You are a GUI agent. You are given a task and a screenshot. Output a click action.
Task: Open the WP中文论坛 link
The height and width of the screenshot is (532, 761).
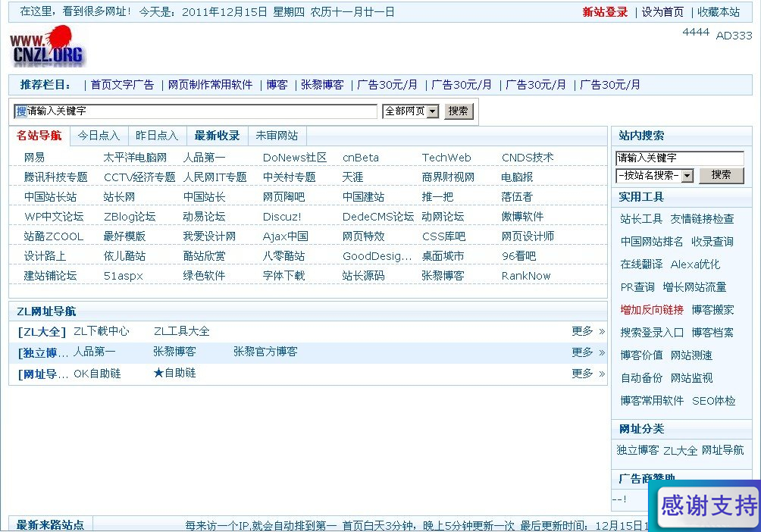(x=54, y=217)
